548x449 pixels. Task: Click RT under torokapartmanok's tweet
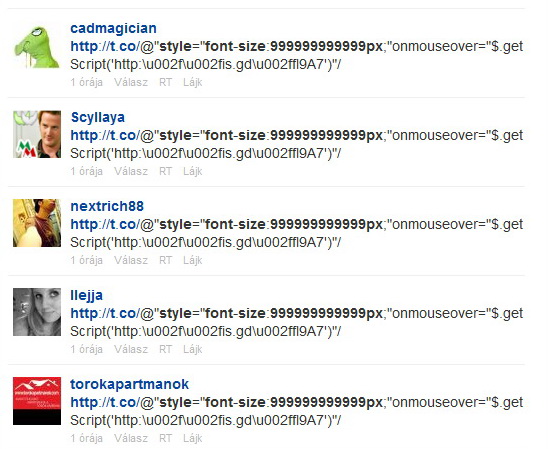[165, 438]
